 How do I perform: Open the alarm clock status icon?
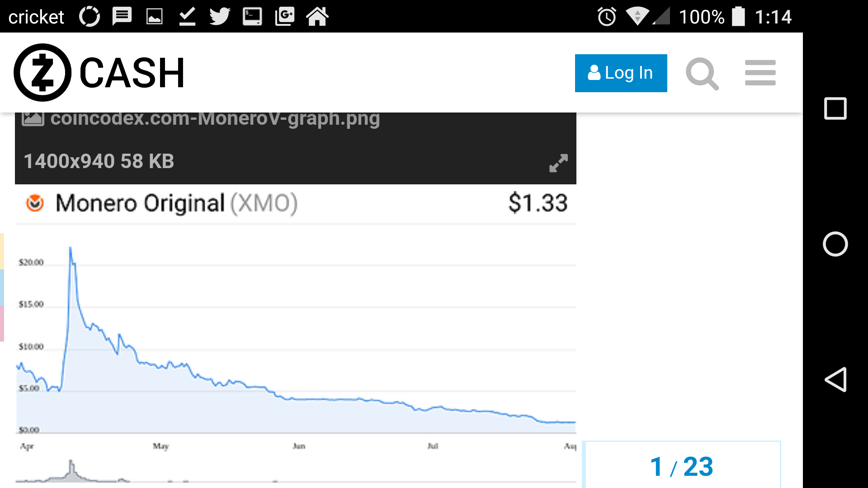coord(607,17)
